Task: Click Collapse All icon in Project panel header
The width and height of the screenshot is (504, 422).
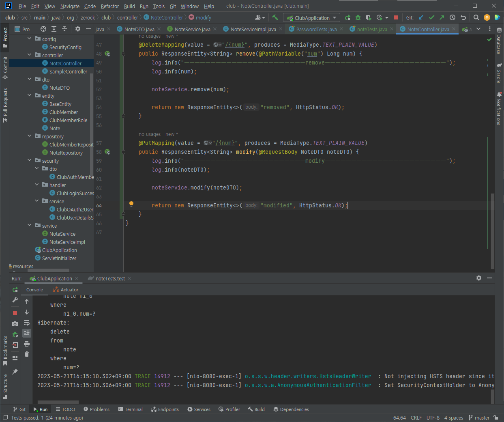Action: (64, 29)
